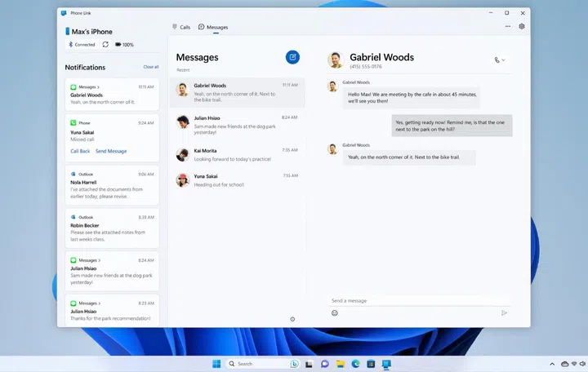Select Yuna Sakai conversation
This screenshot has height=372, width=588.
pyautogui.click(x=237, y=180)
